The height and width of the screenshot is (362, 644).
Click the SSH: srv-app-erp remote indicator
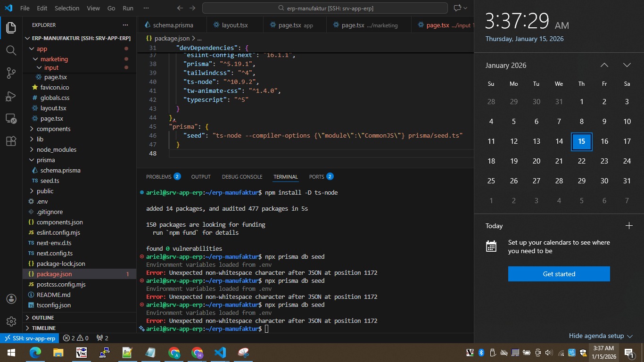click(x=30, y=338)
